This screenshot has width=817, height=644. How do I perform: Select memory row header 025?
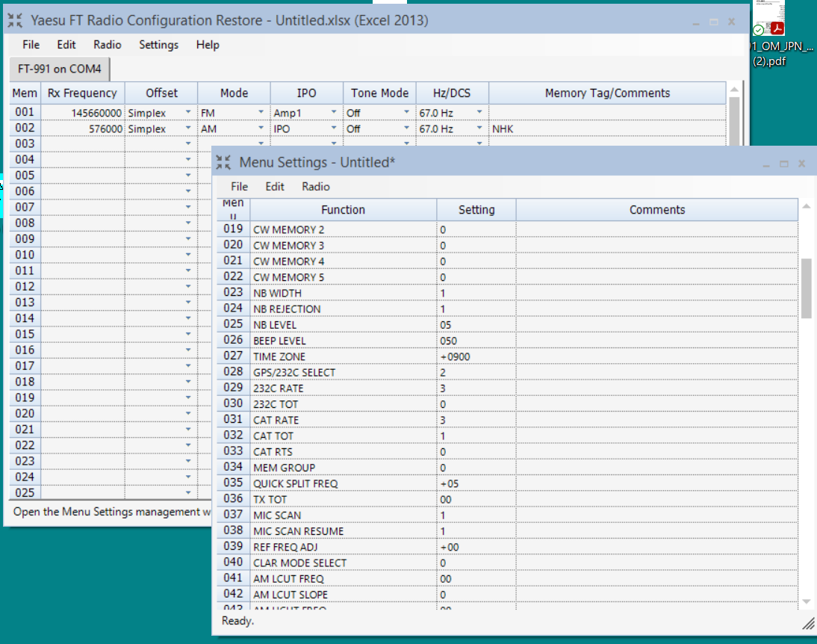[x=25, y=493]
